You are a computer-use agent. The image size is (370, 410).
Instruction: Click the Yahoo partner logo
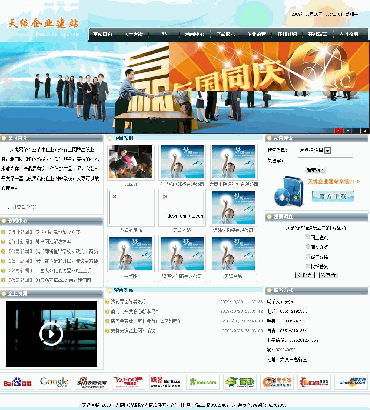128,382
